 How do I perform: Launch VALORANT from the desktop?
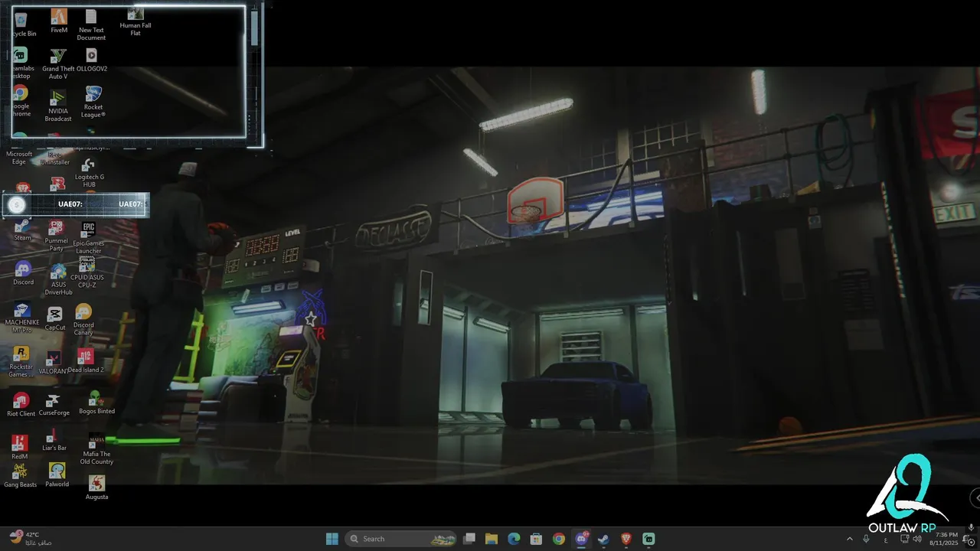click(x=54, y=364)
